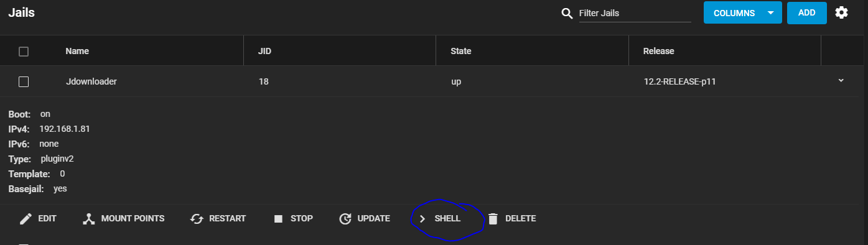Screen dimensions: 868x245
Task: Check the Jdownloader row checkbox
Action: tap(24, 81)
